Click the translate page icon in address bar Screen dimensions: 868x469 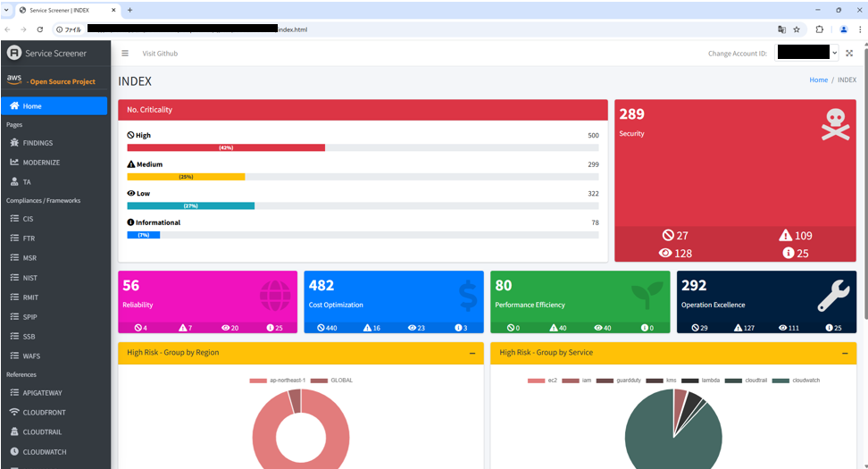pyautogui.click(x=781, y=29)
